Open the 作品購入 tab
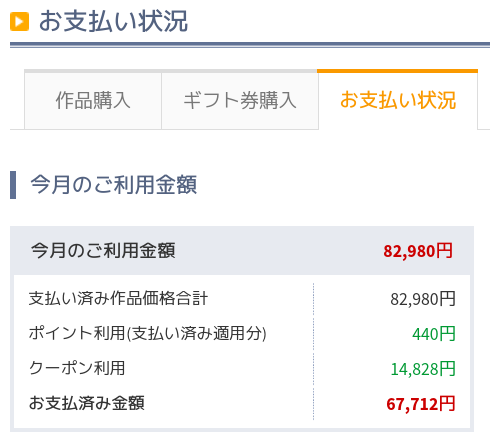490x448 pixels. (x=93, y=101)
